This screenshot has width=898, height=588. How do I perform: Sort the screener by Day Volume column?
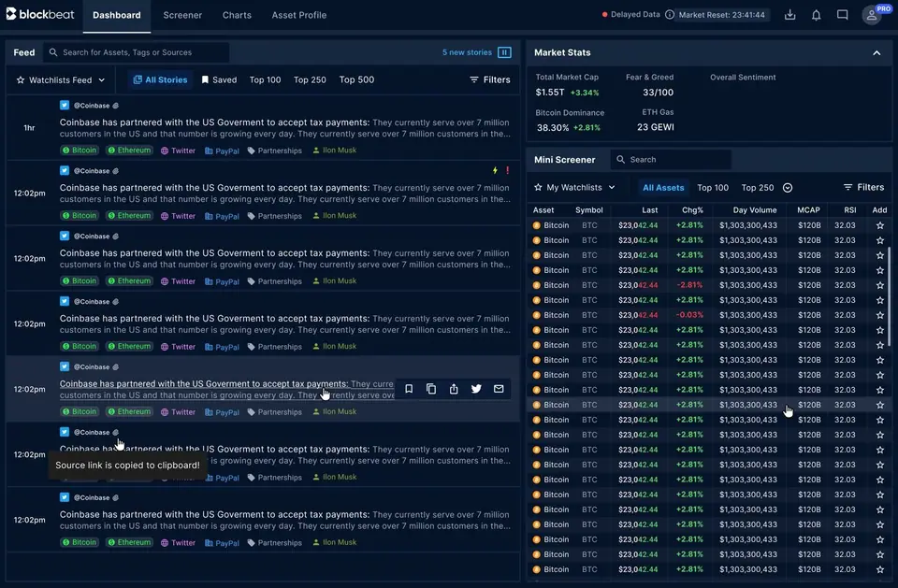(755, 210)
